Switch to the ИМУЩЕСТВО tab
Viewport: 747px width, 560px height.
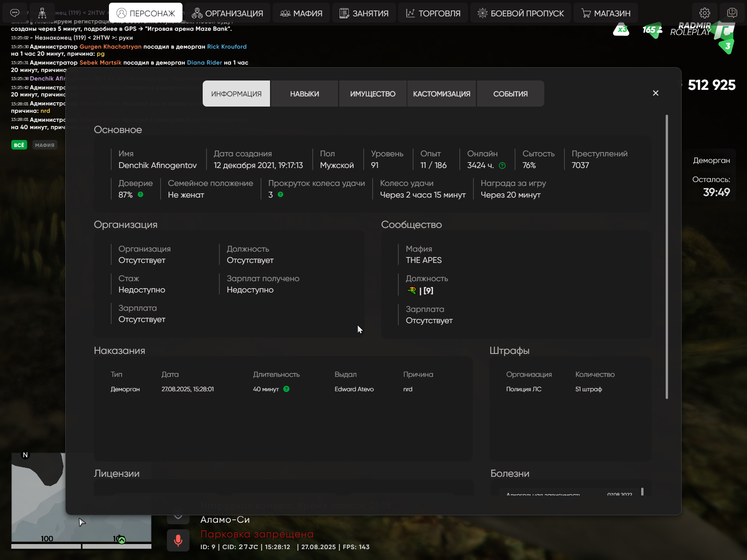pos(373,94)
